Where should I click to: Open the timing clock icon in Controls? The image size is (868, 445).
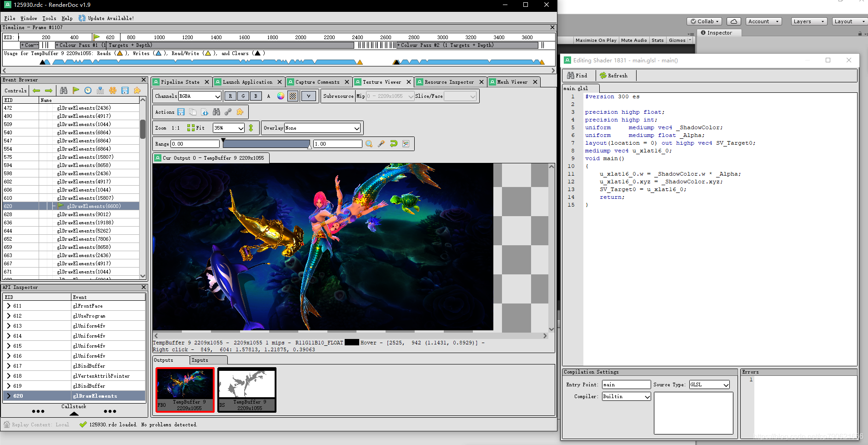point(88,91)
